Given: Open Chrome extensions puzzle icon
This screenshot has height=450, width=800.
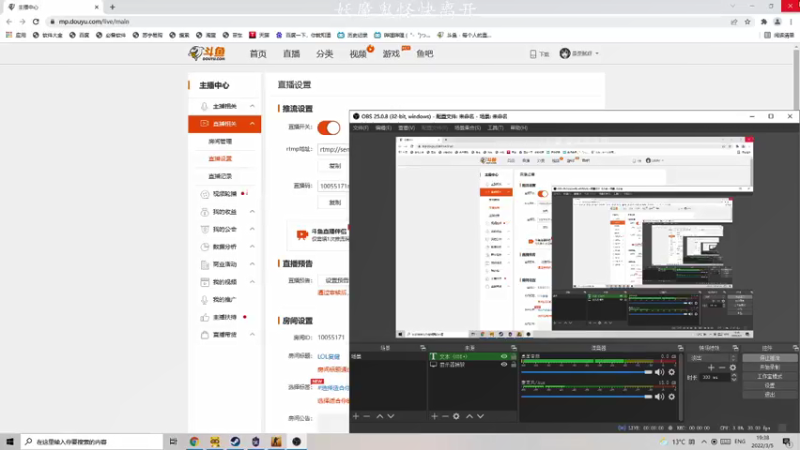Looking at the screenshot, I should 764,21.
